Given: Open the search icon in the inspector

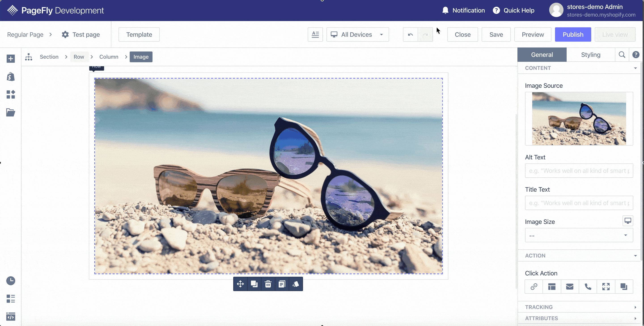Looking at the screenshot, I should (622, 55).
